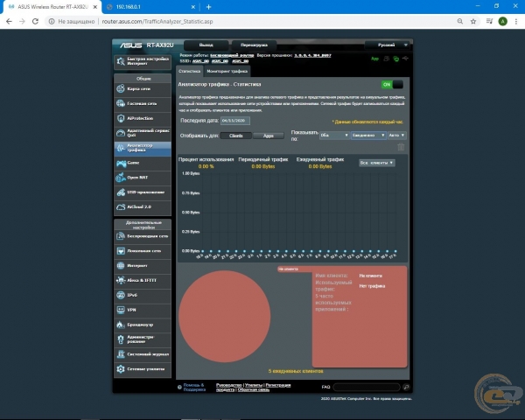525x420 pixels.
Task: Click the last date input field
Action: pos(235,121)
